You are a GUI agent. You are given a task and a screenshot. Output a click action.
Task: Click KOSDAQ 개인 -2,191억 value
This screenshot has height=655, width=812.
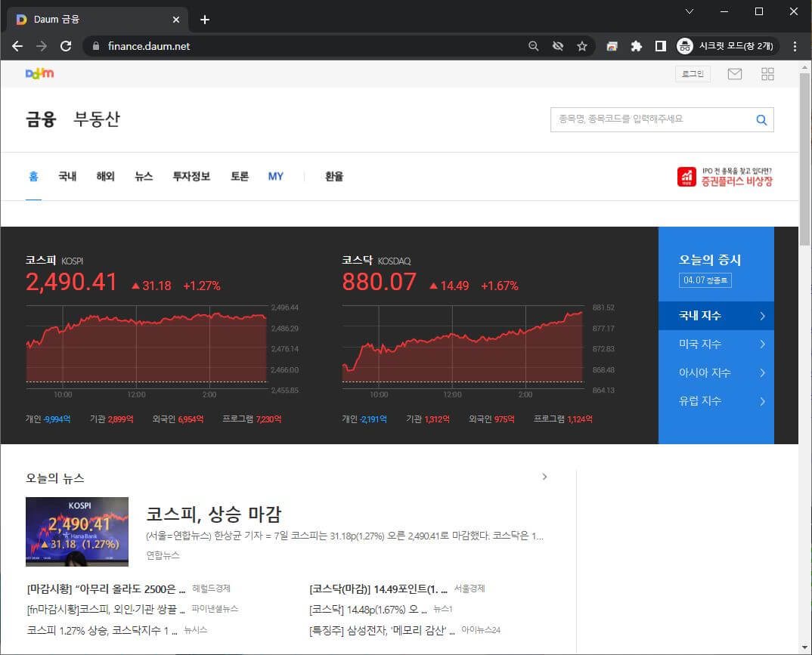pyautogui.click(x=373, y=419)
